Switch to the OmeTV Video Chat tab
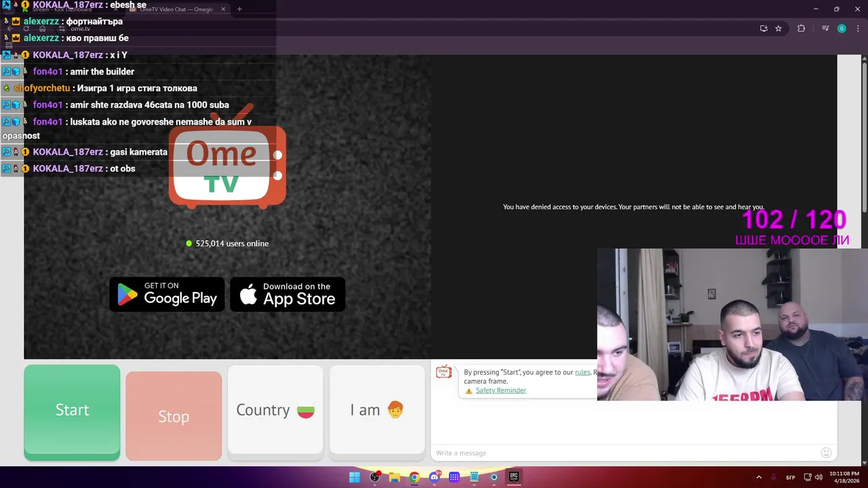This screenshot has width=868, height=488. click(x=176, y=9)
